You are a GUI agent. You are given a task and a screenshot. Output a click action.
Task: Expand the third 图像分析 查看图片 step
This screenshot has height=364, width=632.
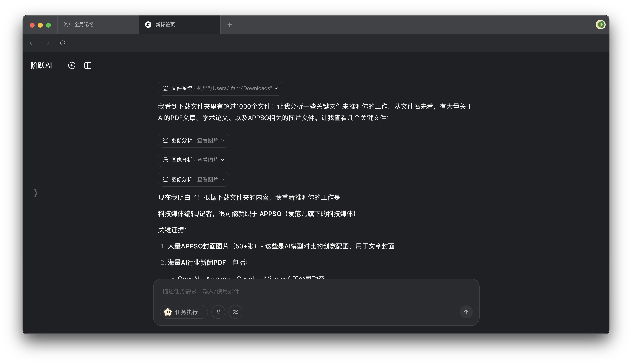click(x=193, y=179)
